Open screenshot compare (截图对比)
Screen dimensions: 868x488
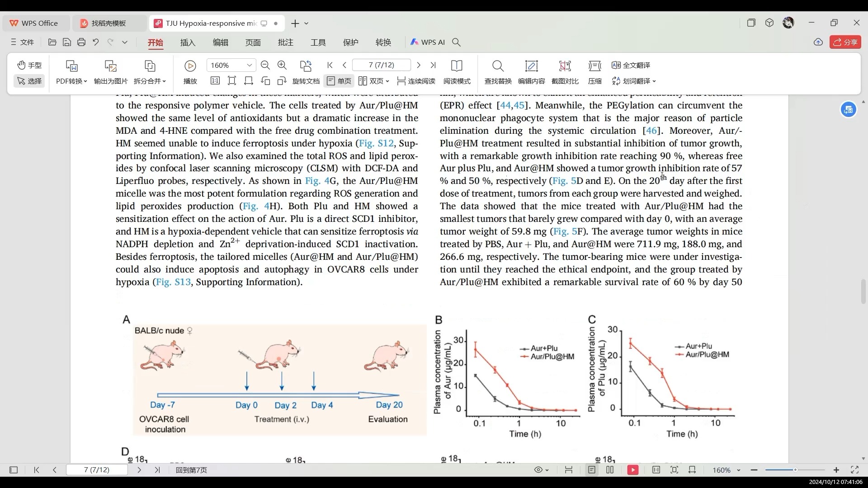coord(565,72)
